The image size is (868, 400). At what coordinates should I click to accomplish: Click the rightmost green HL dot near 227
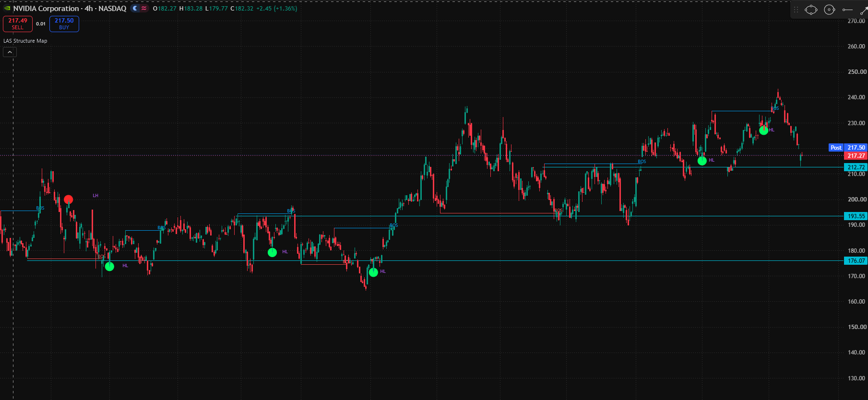(x=764, y=130)
